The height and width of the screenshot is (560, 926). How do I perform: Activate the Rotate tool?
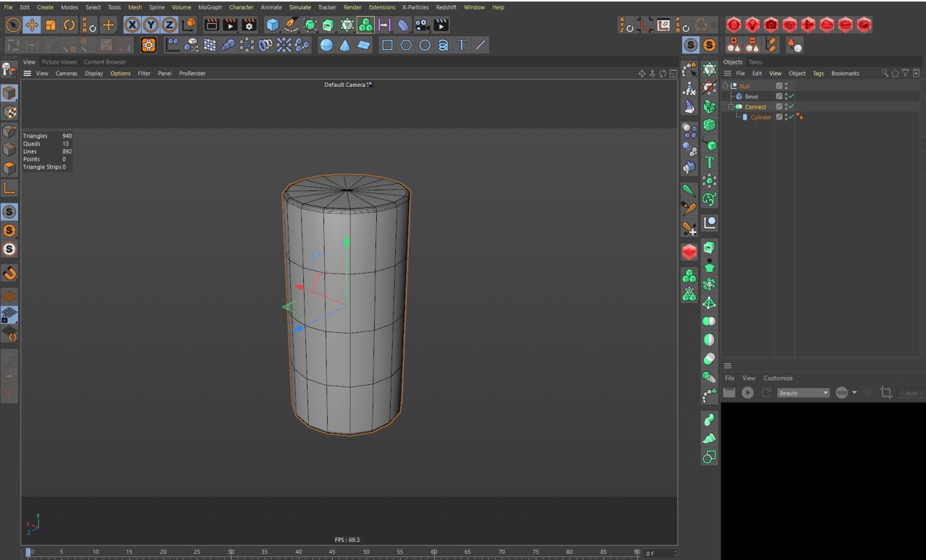click(x=69, y=25)
